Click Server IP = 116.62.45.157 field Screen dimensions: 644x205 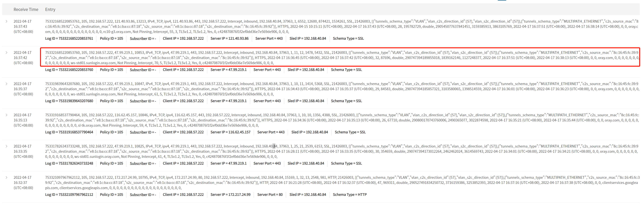[x=230, y=132]
